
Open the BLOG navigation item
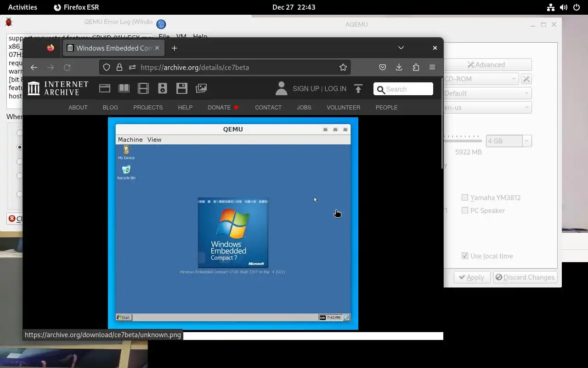[x=110, y=107]
